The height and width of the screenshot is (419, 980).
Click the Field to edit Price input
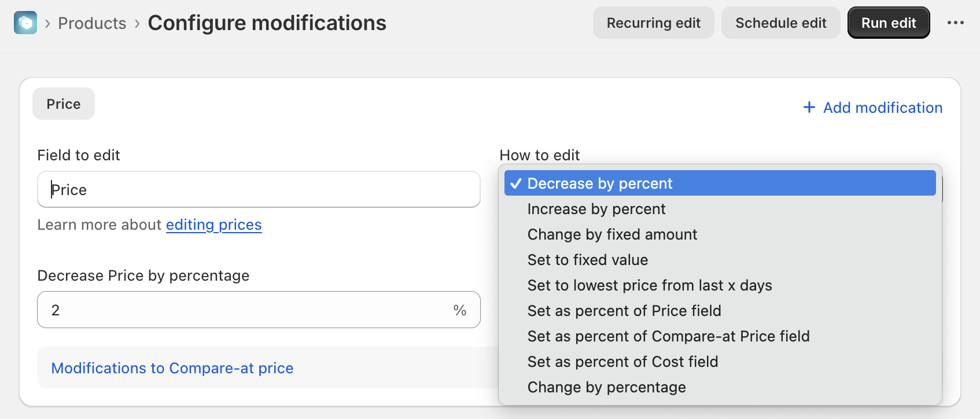pyautogui.click(x=259, y=190)
